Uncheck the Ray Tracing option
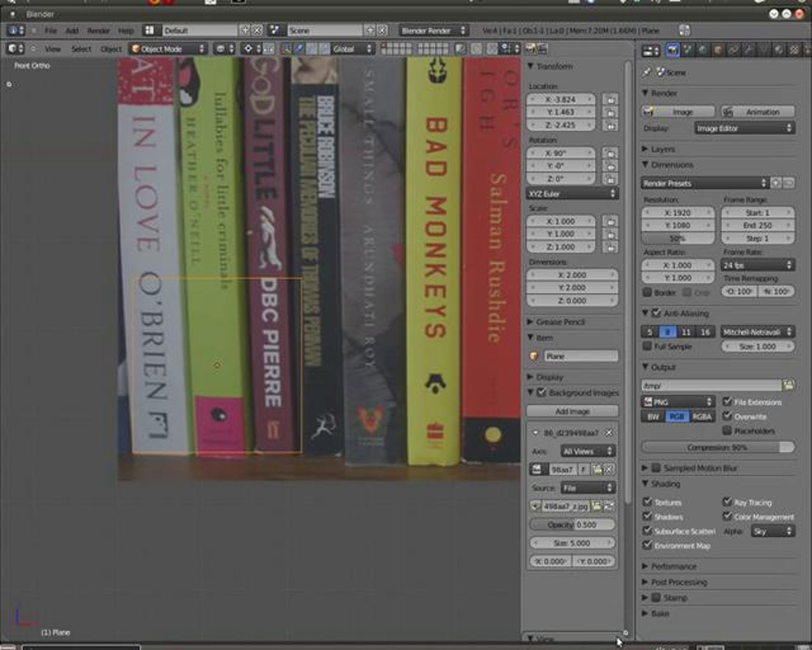The height and width of the screenshot is (650, 812). (x=727, y=502)
